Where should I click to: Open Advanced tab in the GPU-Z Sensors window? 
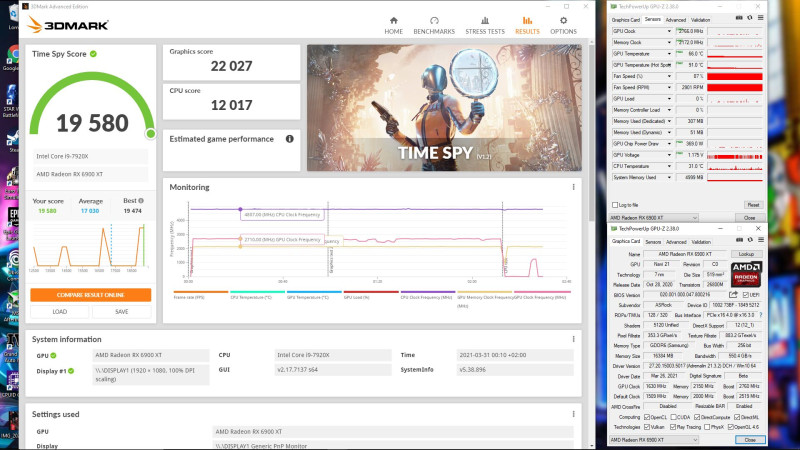click(676, 20)
